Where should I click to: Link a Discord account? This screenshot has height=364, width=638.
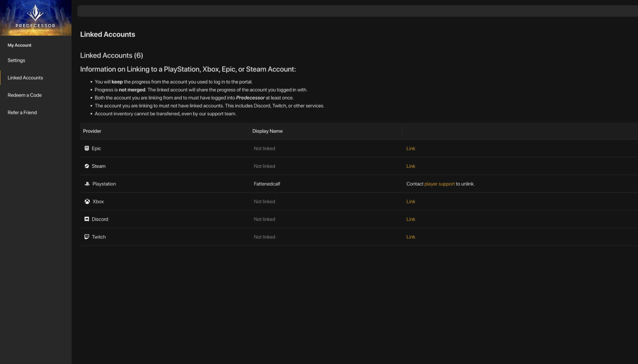pos(410,219)
